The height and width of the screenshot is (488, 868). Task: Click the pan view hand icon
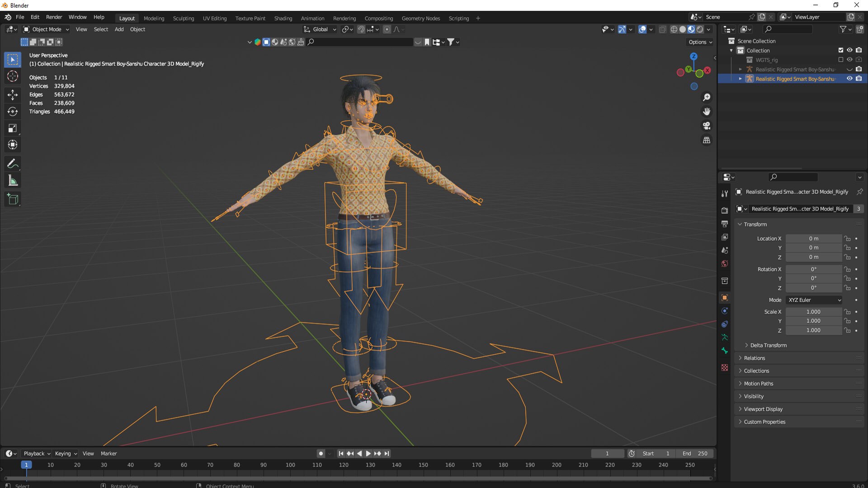pos(707,112)
